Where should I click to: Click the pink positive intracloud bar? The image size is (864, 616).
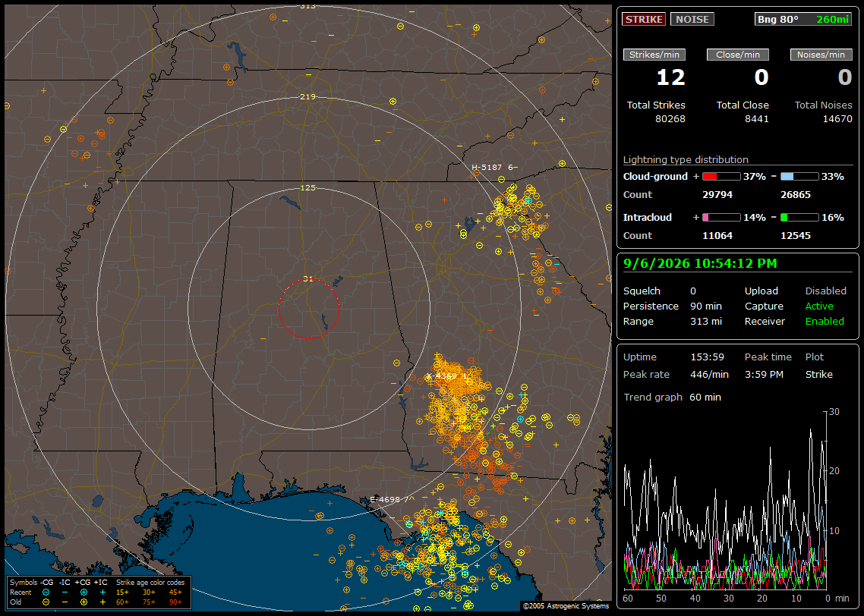coord(721,218)
